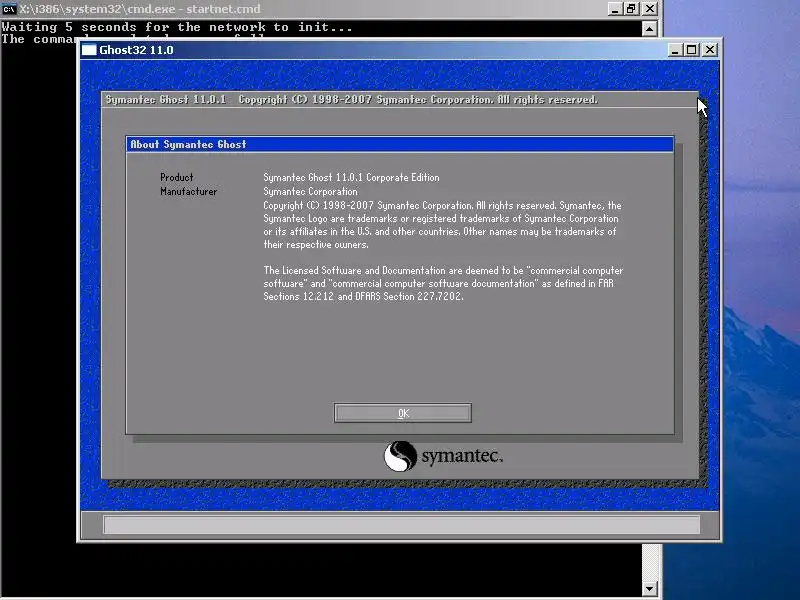Click the 'Ghost32 11.0' window title
This screenshot has height=600, width=800.
coord(136,50)
